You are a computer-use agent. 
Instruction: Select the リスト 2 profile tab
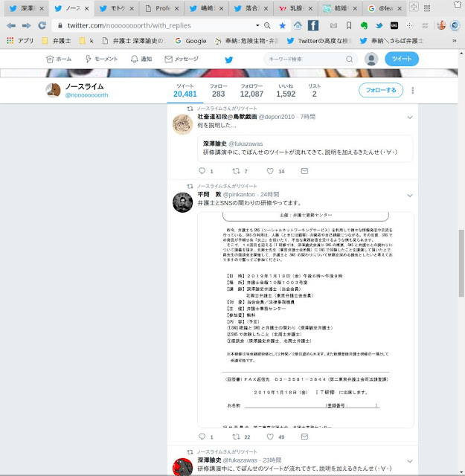click(x=315, y=91)
